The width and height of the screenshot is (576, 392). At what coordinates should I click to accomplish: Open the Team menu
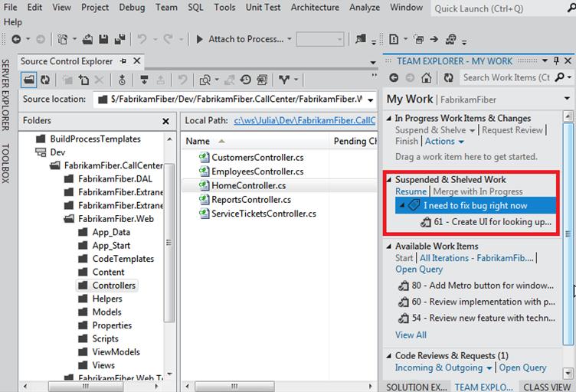[166, 8]
